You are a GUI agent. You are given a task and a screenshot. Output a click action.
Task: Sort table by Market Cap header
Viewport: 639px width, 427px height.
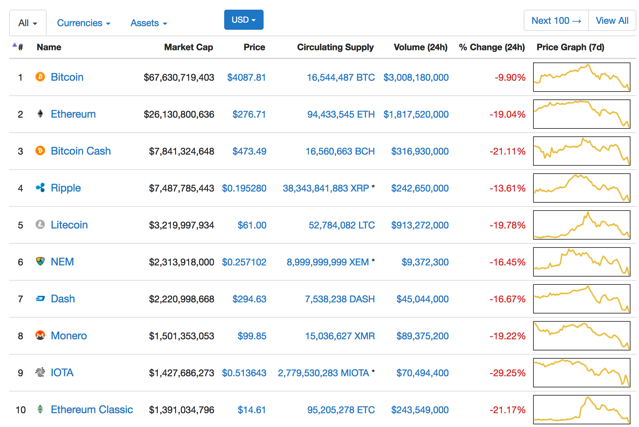(189, 47)
